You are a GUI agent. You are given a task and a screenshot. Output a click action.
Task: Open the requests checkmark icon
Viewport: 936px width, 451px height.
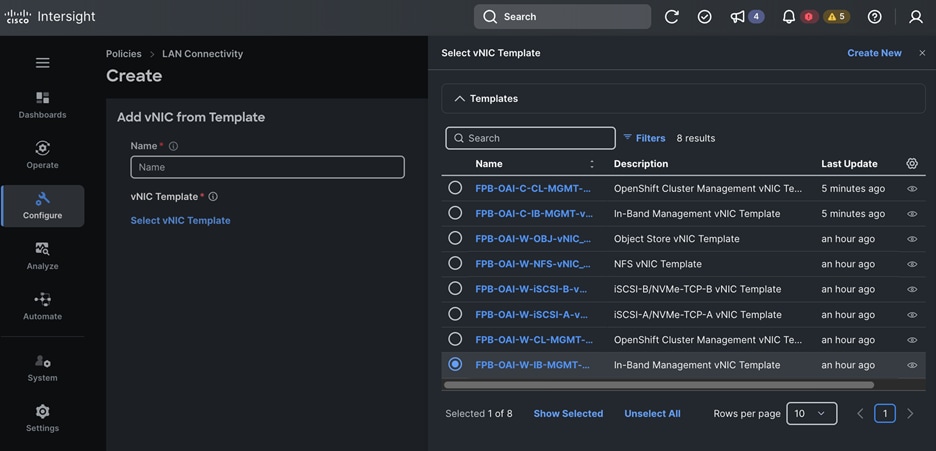(x=704, y=17)
